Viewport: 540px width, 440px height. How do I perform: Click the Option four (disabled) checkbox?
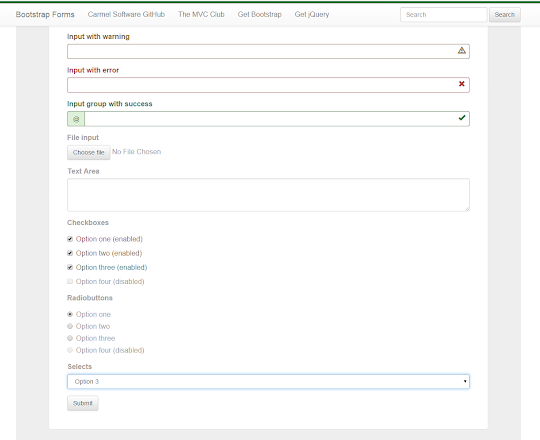point(70,281)
